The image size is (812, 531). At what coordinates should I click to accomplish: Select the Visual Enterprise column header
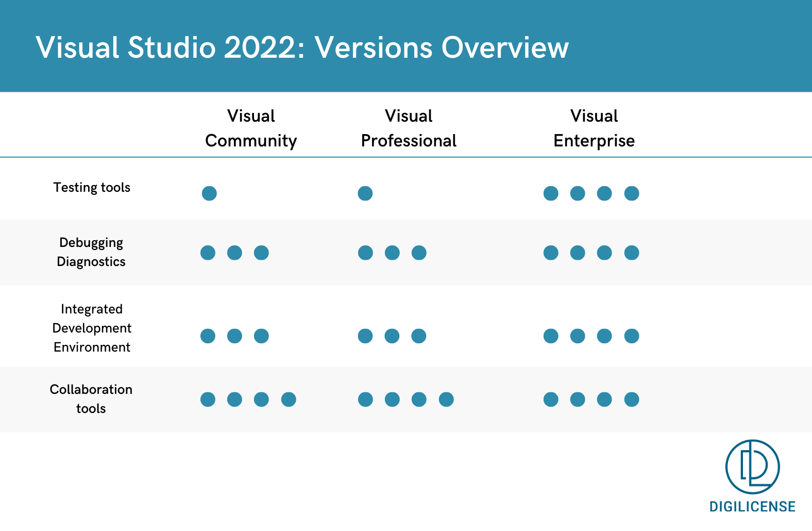594,128
